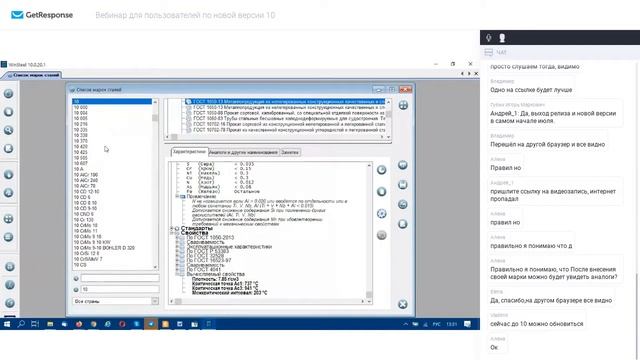The height and width of the screenshot is (360, 640).
Task: Select the ГОСТ 10702-78 row
Action: 288,130
